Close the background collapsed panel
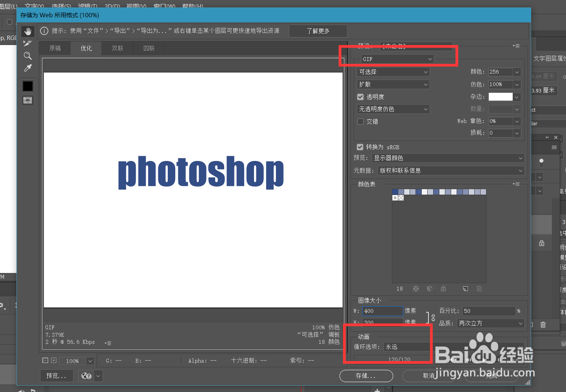The image size is (566, 392). tap(555, 137)
